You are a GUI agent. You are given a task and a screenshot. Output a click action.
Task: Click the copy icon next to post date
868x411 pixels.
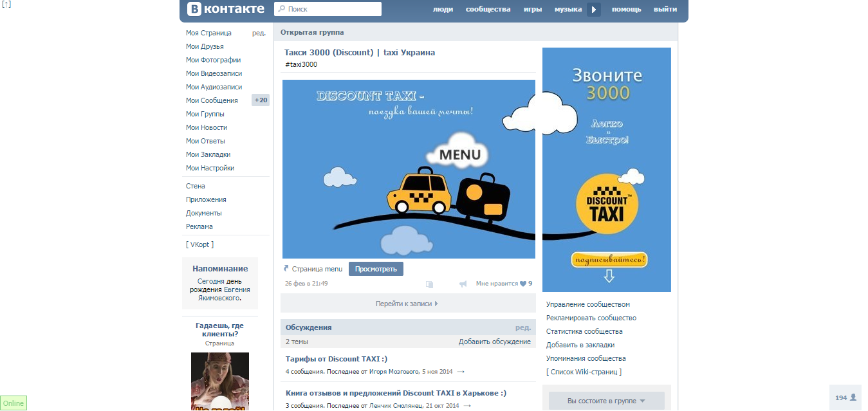point(430,284)
